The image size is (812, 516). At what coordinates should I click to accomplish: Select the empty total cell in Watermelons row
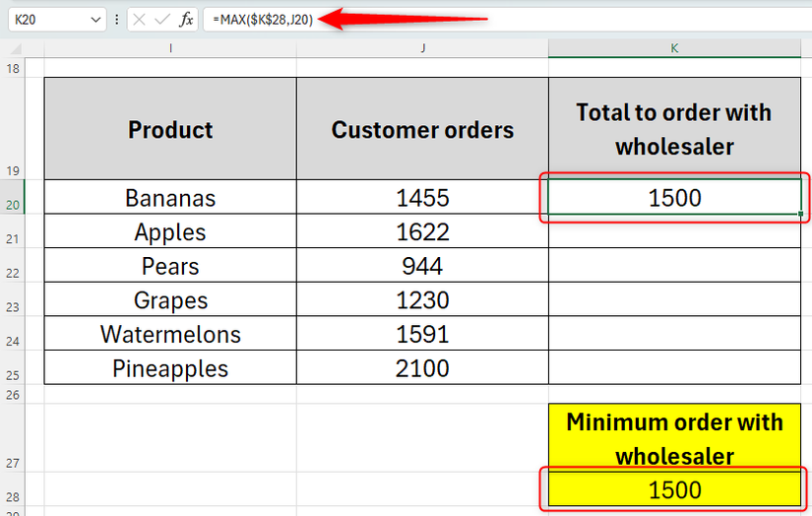[675, 334]
